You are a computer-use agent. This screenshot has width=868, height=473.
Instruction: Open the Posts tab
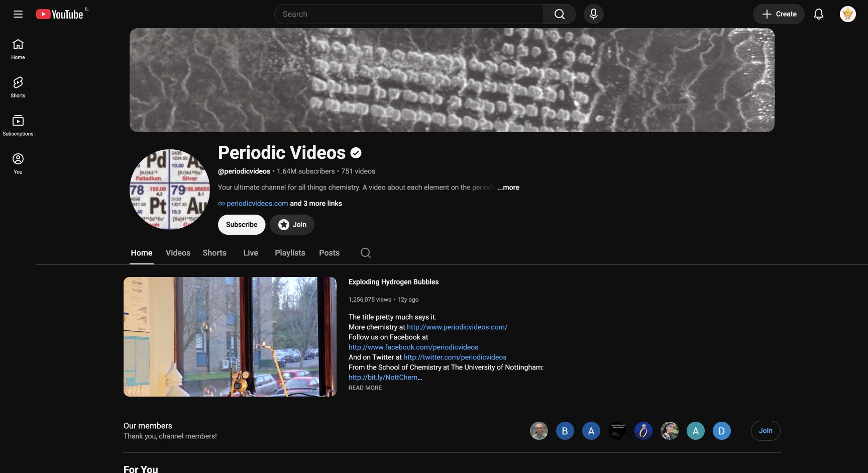330,253
